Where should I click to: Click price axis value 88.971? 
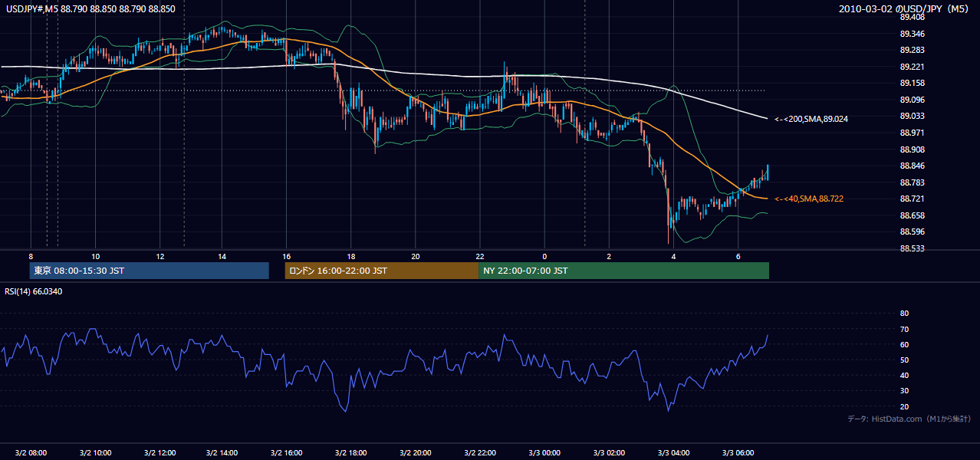(913, 133)
